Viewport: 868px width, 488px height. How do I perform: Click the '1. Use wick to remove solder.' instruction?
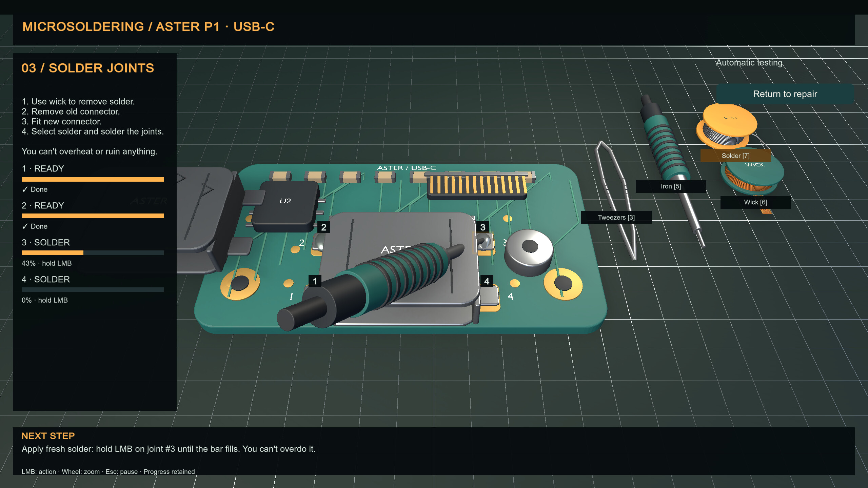coord(78,102)
